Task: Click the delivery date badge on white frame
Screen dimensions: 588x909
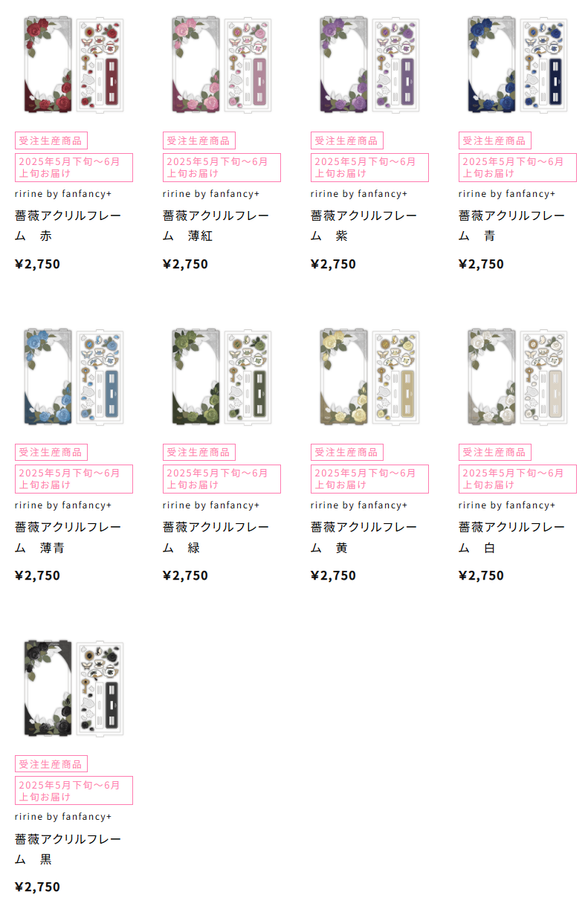Action: [517, 479]
